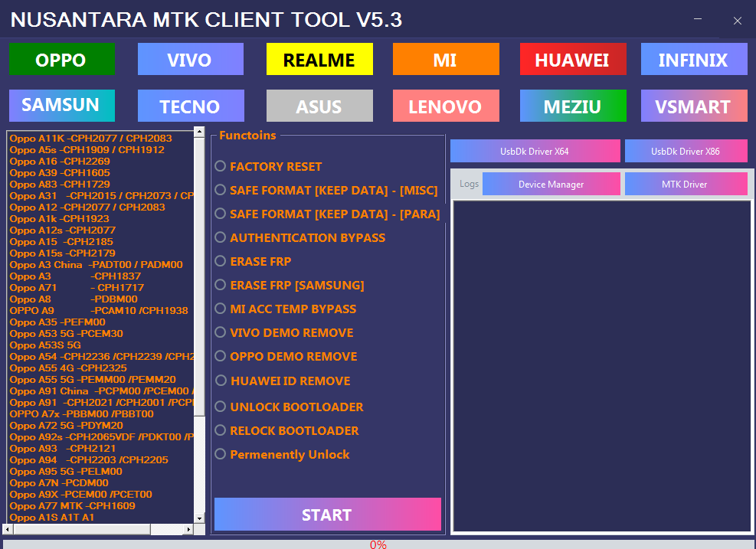The width and height of the screenshot is (756, 549).
Task: Pick Oppo A8 -PDBM00 from the list
Action: [x=74, y=299]
